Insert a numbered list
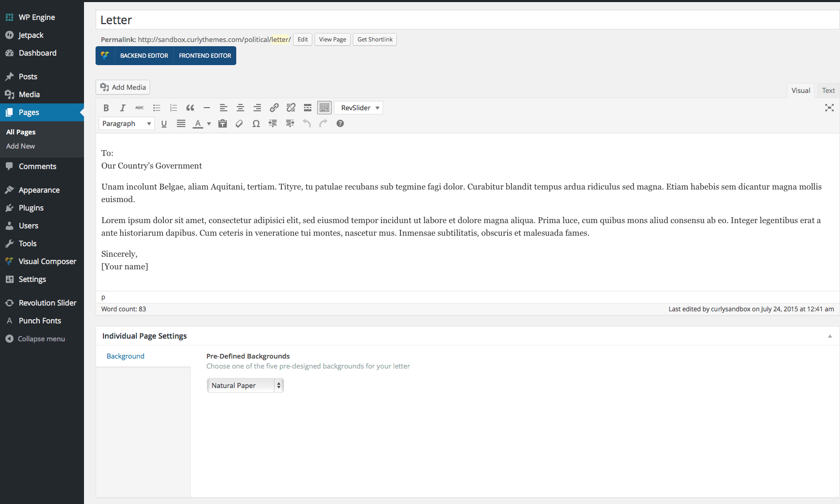Image resolution: width=840 pixels, height=504 pixels. [x=173, y=108]
